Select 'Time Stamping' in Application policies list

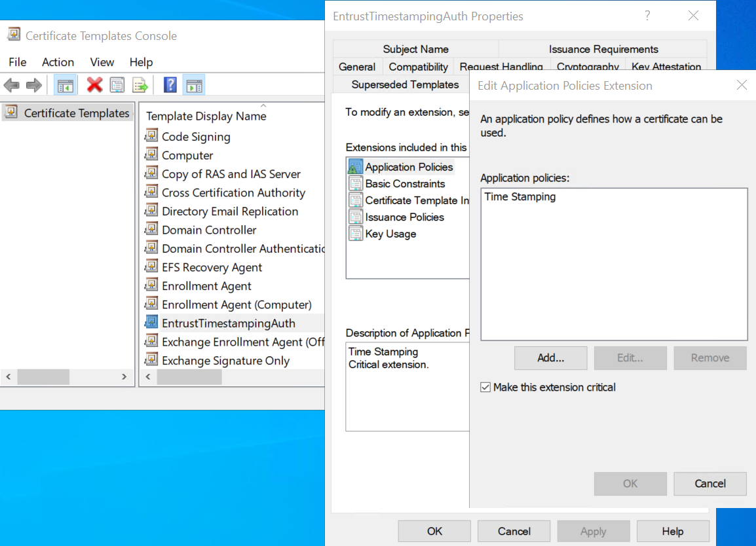520,196
